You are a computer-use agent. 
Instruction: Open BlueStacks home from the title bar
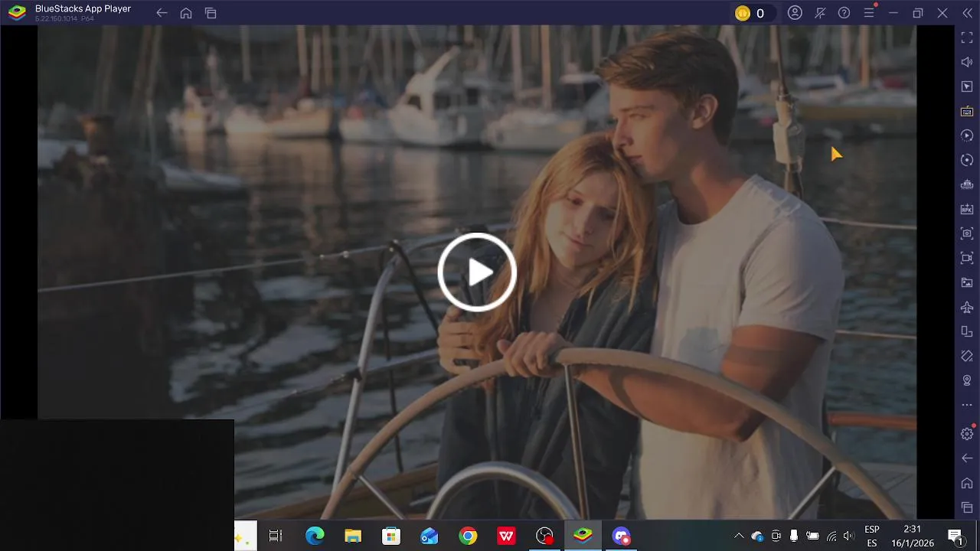pos(186,13)
